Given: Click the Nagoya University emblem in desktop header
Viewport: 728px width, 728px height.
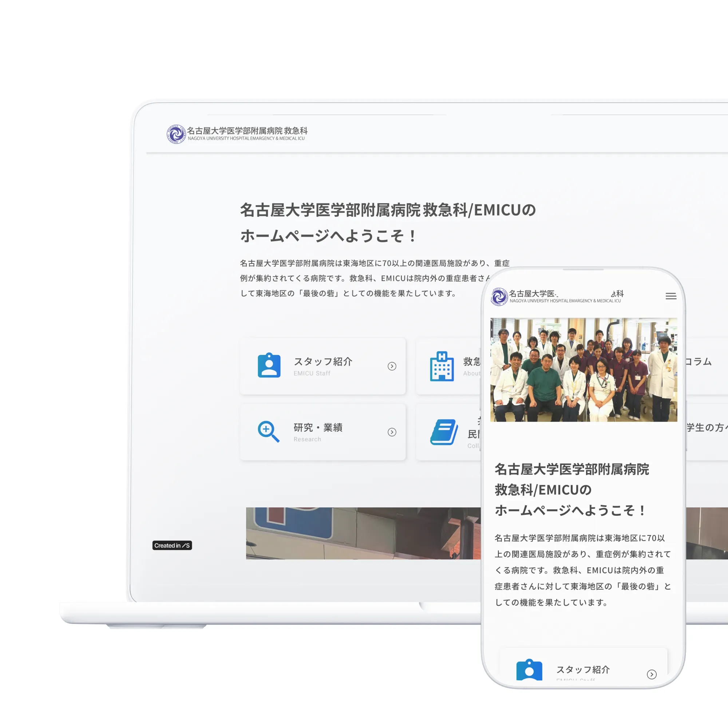Looking at the screenshot, I should (x=176, y=134).
